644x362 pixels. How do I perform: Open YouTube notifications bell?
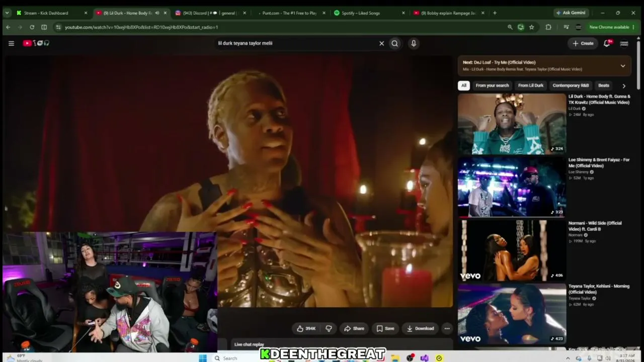(607, 43)
